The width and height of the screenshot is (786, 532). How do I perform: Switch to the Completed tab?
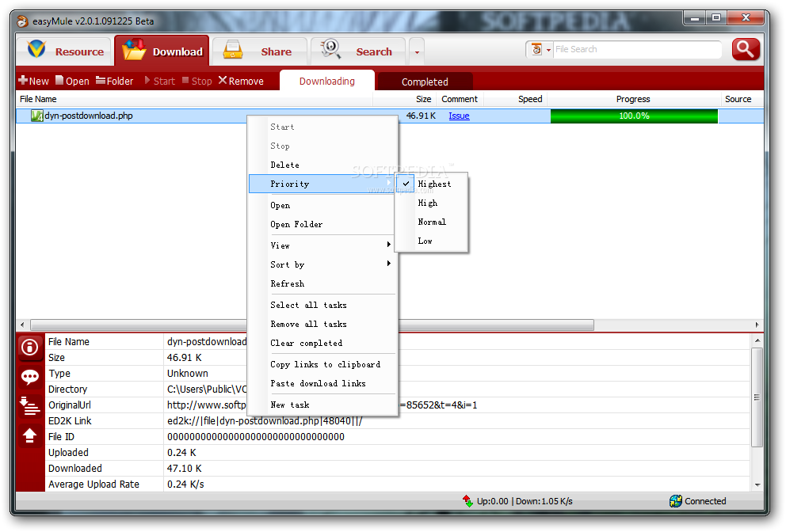click(x=425, y=82)
